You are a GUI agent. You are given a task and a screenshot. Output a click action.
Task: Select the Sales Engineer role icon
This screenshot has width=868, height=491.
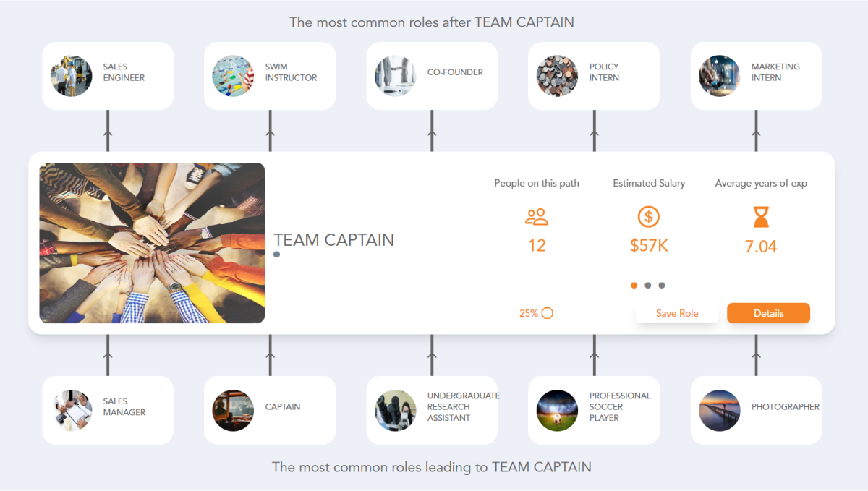coord(72,75)
